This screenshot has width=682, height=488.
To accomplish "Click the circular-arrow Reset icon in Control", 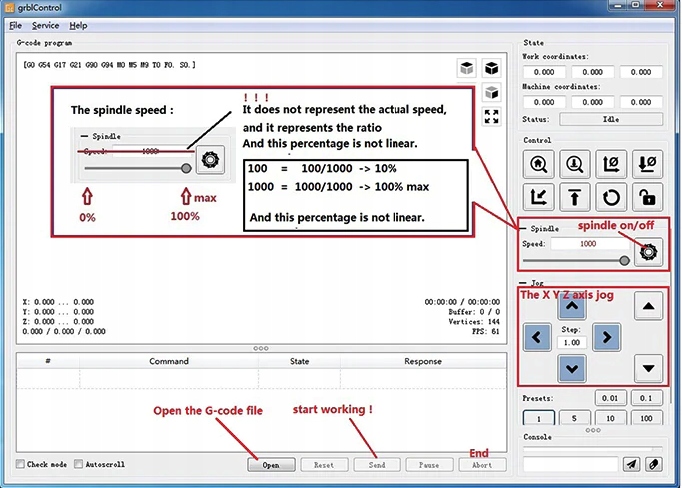I will pyautogui.click(x=612, y=196).
